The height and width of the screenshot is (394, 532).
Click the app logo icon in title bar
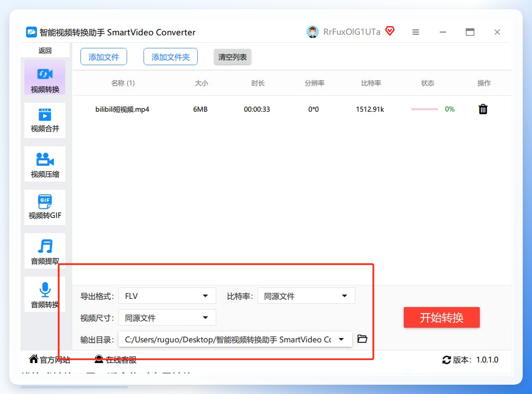[x=32, y=32]
